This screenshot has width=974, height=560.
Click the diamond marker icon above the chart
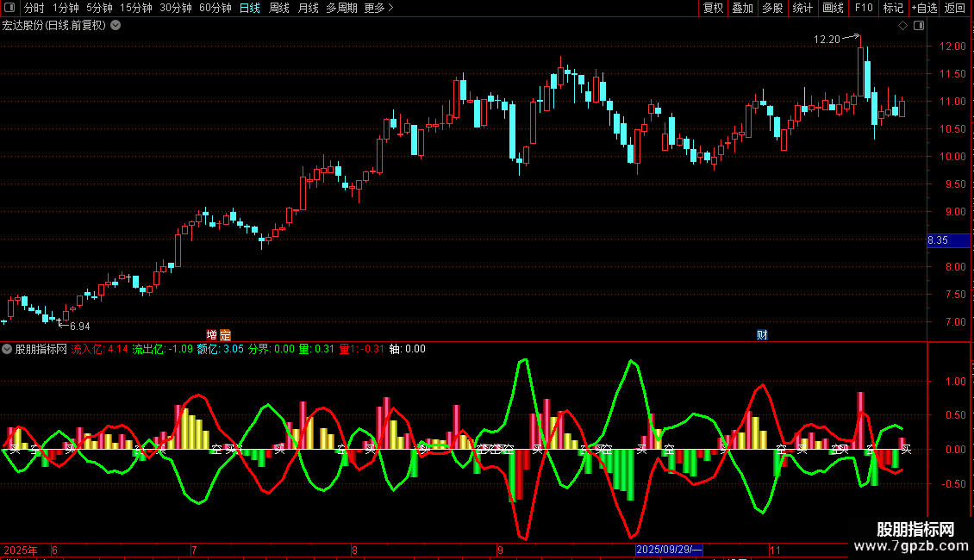pos(902,26)
